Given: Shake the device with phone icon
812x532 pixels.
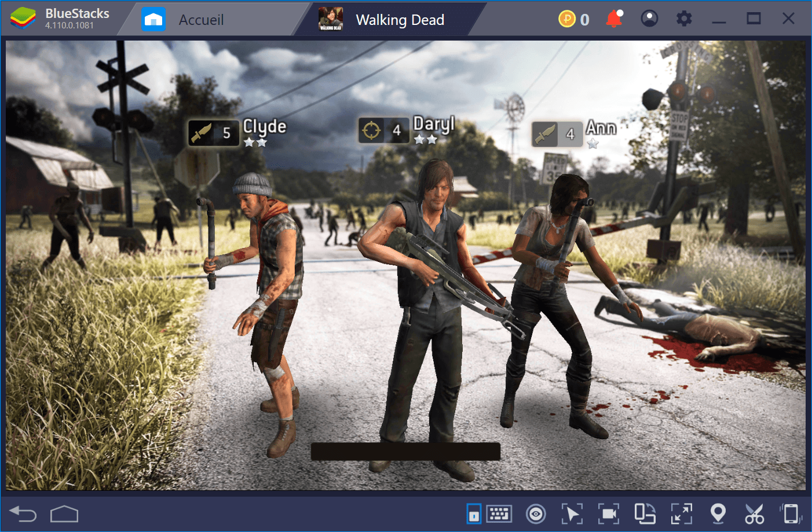Looking at the screenshot, I should pos(791,513).
